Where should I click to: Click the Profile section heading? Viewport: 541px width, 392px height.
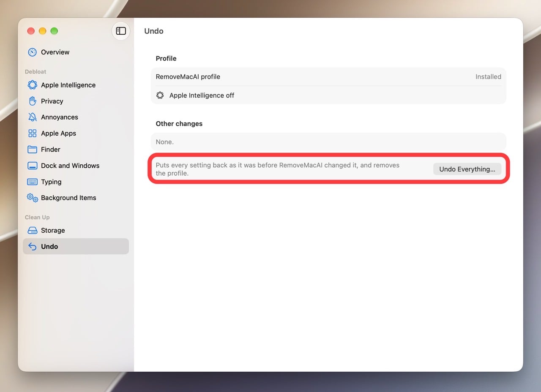166,58
